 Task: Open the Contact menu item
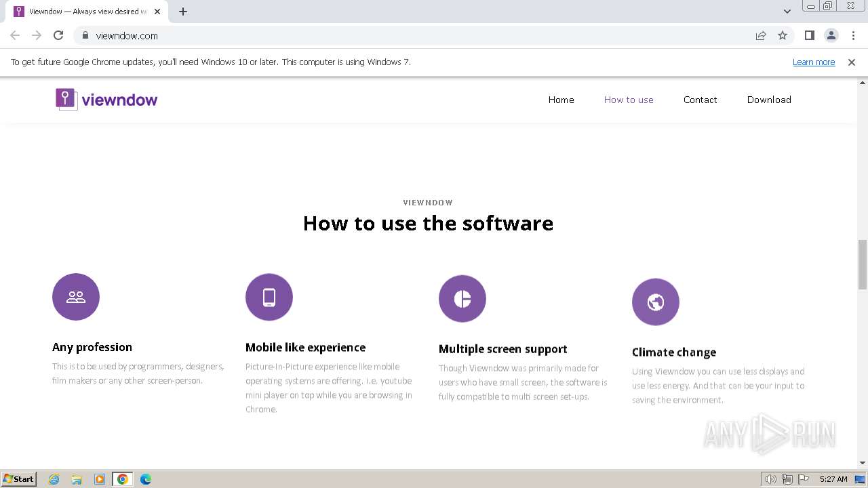pos(701,100)
